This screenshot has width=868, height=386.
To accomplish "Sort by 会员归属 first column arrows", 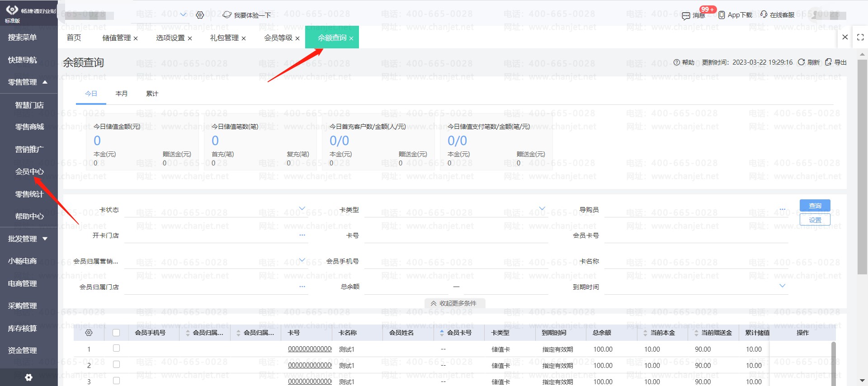I will click(x=188, y=333).
